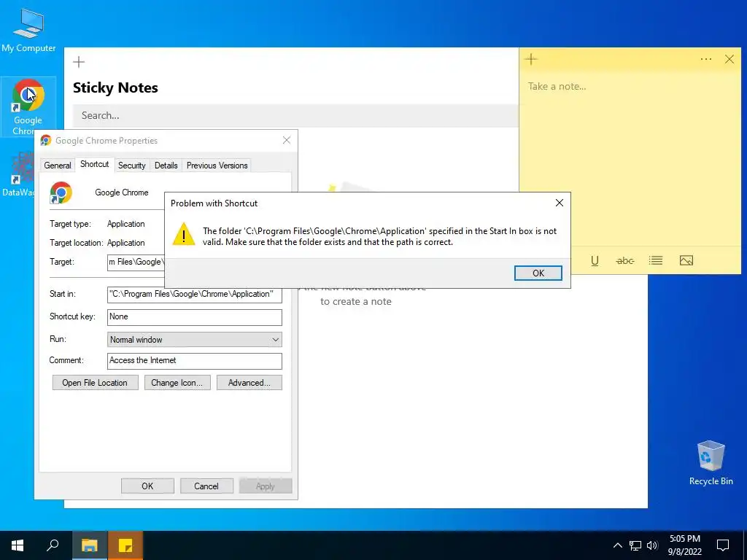Image resolution: width=747 pixels, height=560 pixels.
Task: Open the Previous Versions tab
Action: point(217,166)
